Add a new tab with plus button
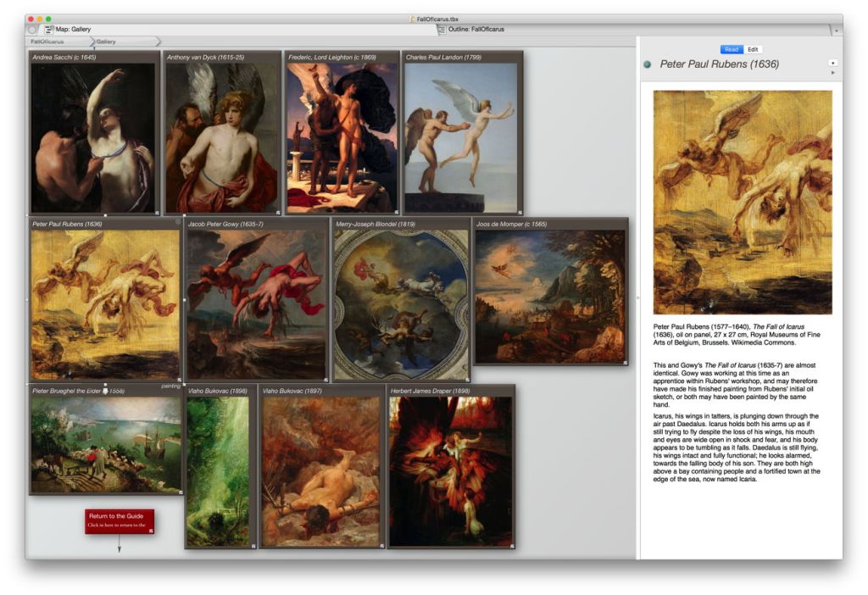The height and width of the screenshot is (595, 868). click(836, 30)
